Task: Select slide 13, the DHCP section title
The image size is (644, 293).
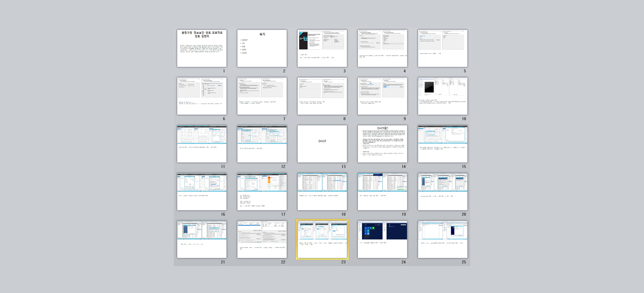Action: pyautogui.click(x=322, y=144)
